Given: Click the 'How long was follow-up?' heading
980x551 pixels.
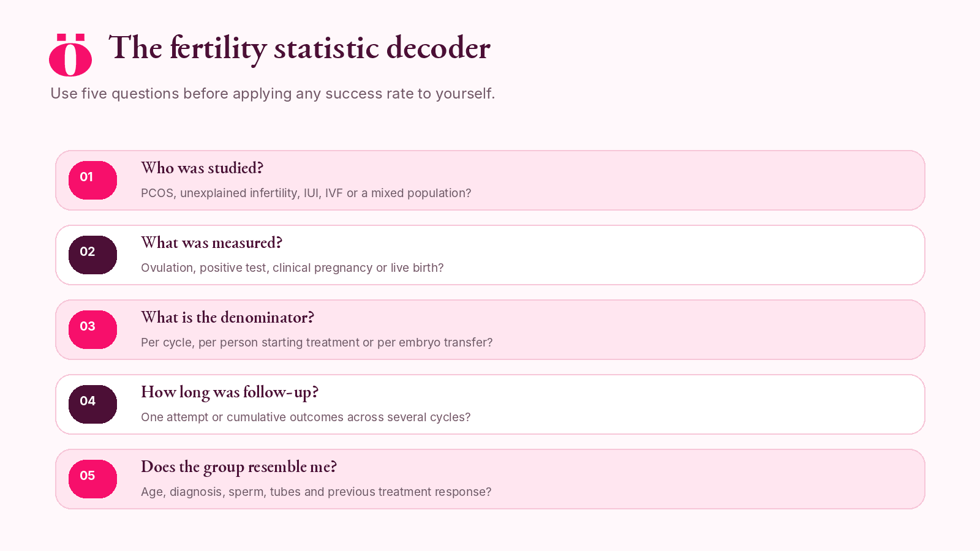Looking at the screenshot, I should 230,392.
